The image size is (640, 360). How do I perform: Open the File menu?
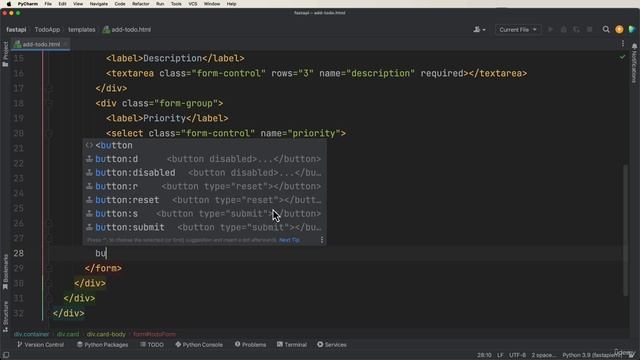[x=48, y=4]
